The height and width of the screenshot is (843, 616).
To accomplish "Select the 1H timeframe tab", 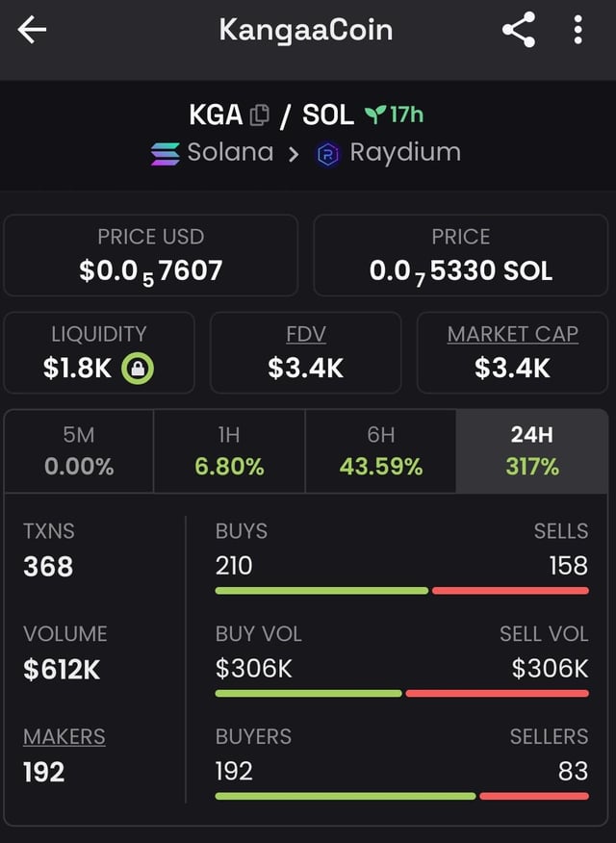I will (229, 450).
